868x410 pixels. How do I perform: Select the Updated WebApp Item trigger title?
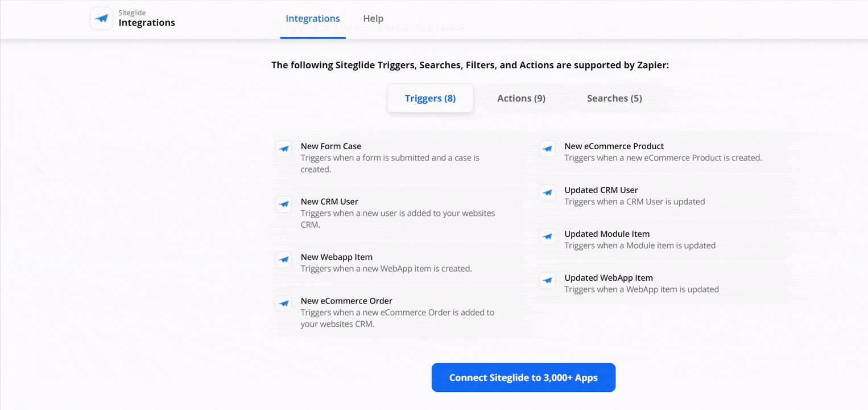pyautogui.click(x=609, y=278)
